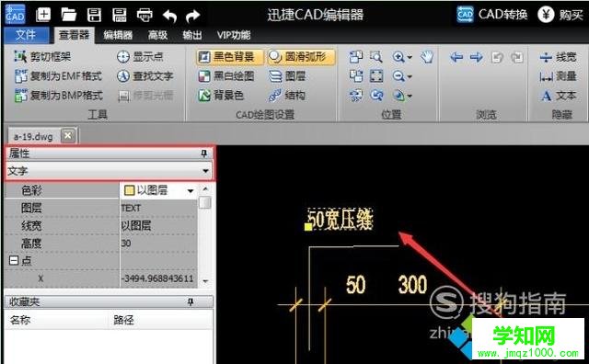
Task: Click the top-left view layout icon in 位置 group
Action: (x=356, y=57)
